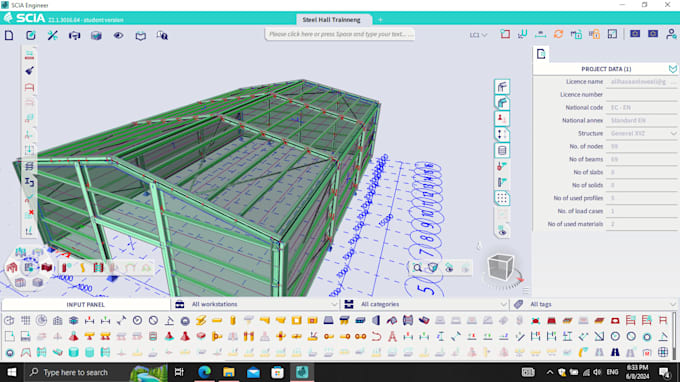
Task: Add a new project tab with plus
Action: [380, 20]
